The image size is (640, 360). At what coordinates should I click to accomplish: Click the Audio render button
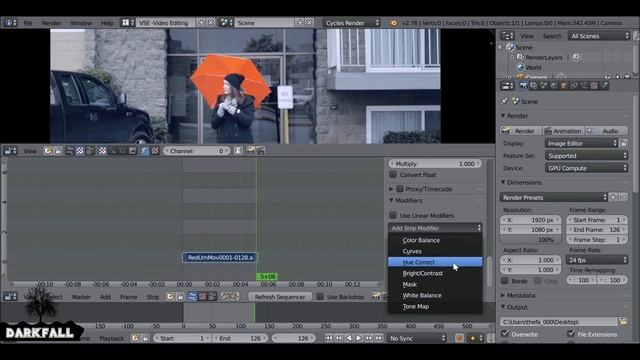[607, 131]
